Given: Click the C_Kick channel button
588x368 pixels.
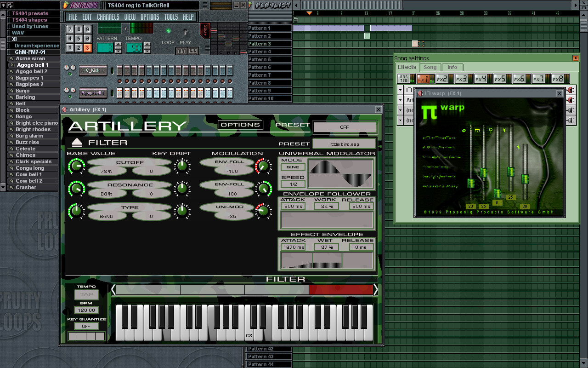Looking at the screenshot, I should click(x=93, y=70).
